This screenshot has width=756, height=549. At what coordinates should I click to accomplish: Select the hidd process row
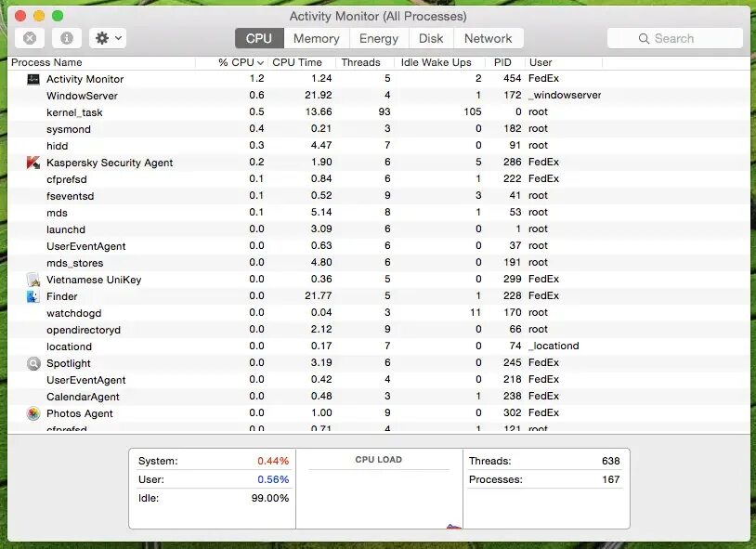pos(379,146)
